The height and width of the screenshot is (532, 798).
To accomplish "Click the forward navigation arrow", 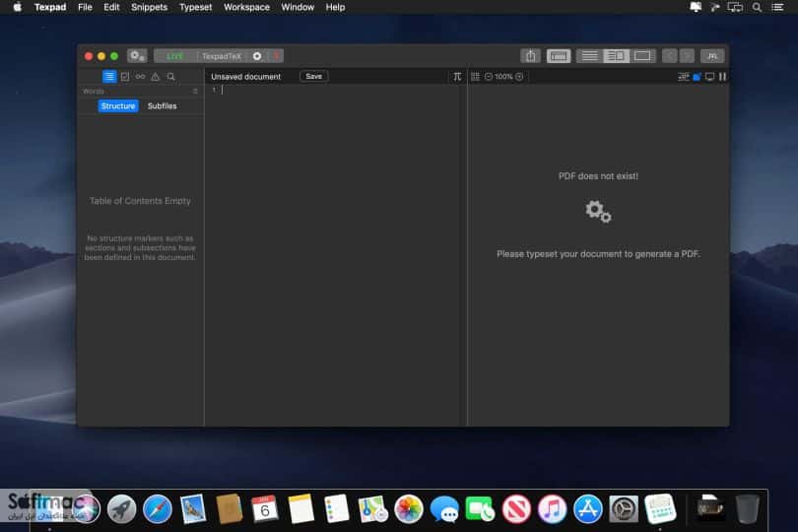I will 687,56.
